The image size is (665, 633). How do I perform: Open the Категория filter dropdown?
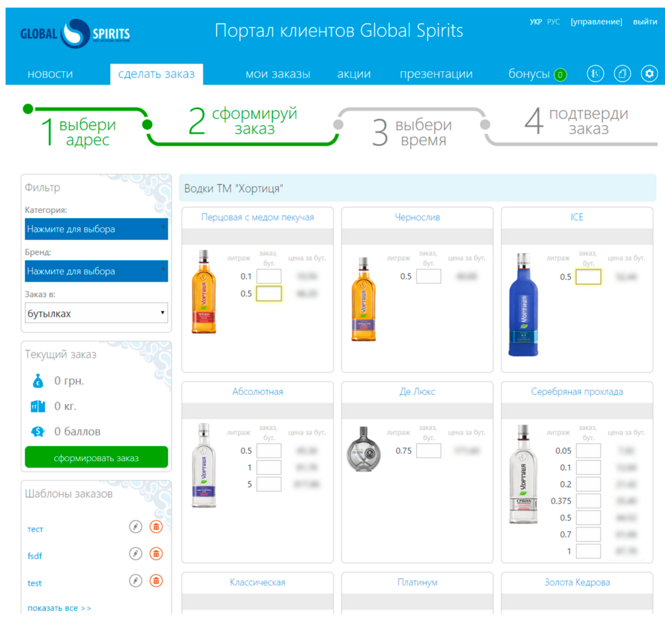point(96,229)
